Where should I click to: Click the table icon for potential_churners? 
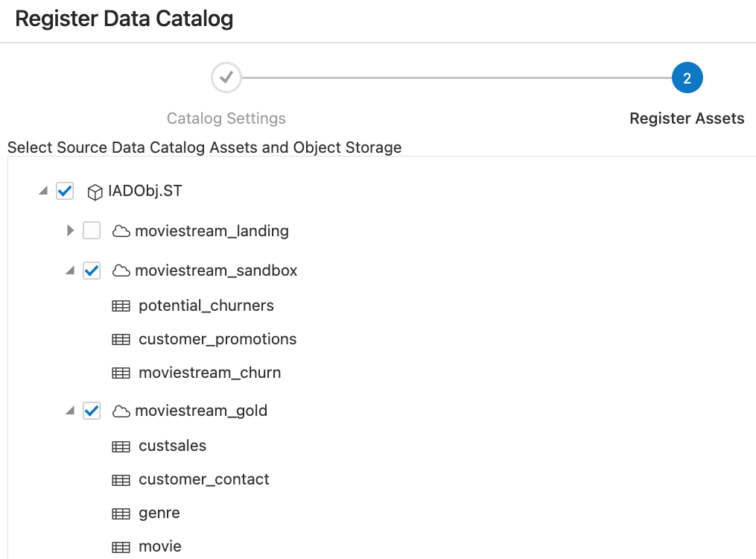click(121, 306)
